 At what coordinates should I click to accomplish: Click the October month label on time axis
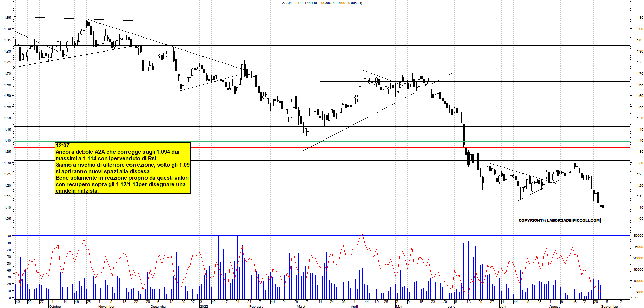(55, 306)
